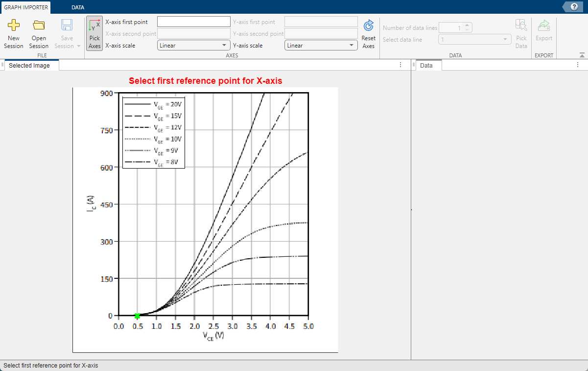
Task: Toggle the Pick Axes tool
Action: point(94,33)
